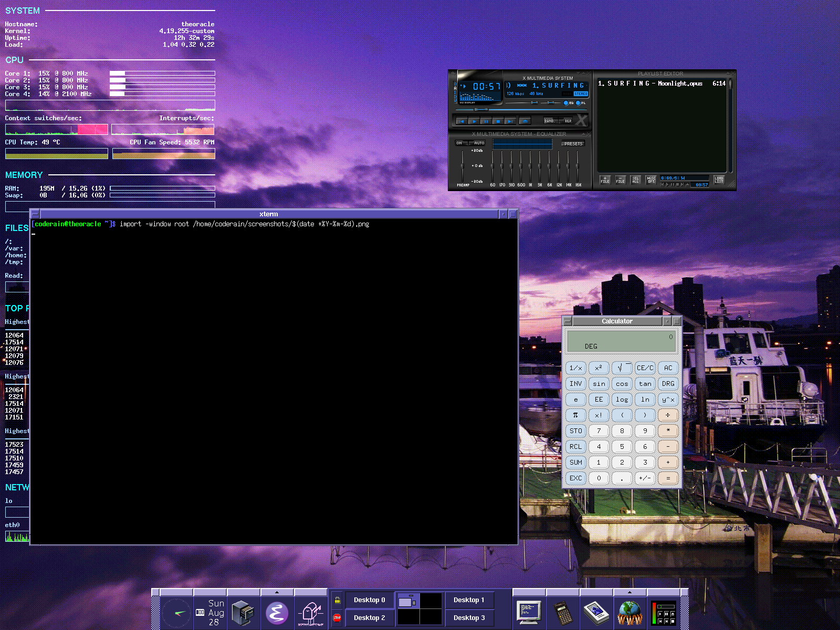
Task: Launch the calculator icon in the panel
Action: [x=562, y=613]
